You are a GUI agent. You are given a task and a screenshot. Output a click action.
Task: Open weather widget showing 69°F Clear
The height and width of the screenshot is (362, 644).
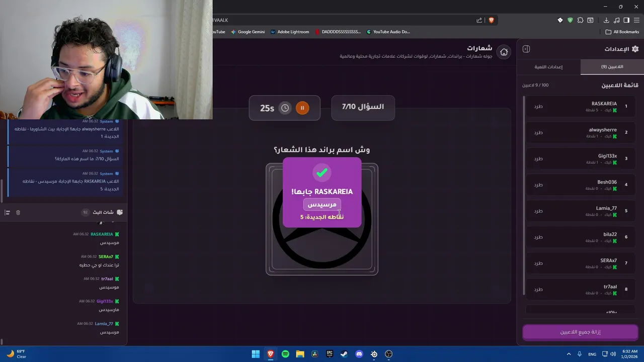tap(16, 354)
